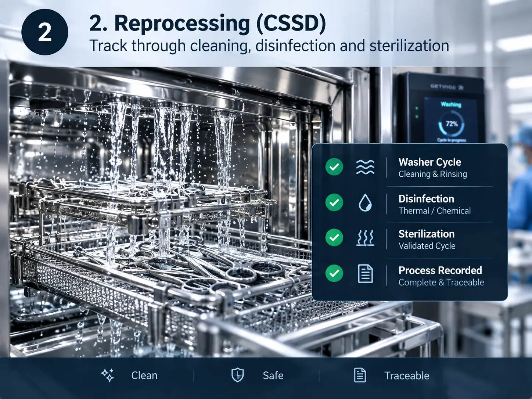Click the 72% progress ring on the washer display
532x399 pixels.
click(x=451, y=124)
